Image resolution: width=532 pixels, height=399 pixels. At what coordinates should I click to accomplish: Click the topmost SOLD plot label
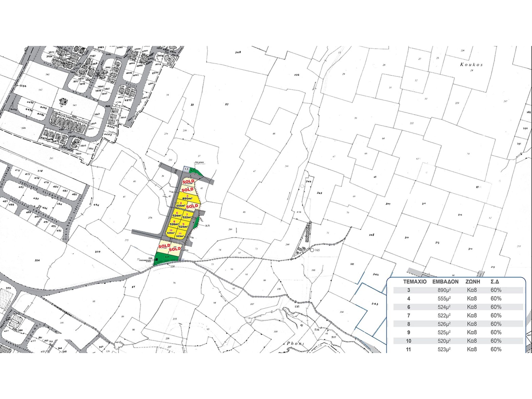click(x=188, y=181)
